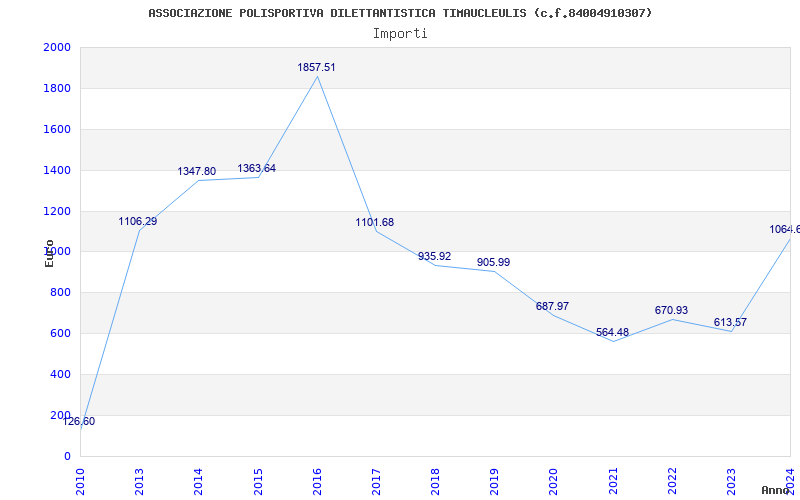The width and height of the screenshot is (800, 500).
Task: Click the 613.57 value label
Action: coord(730,322)
